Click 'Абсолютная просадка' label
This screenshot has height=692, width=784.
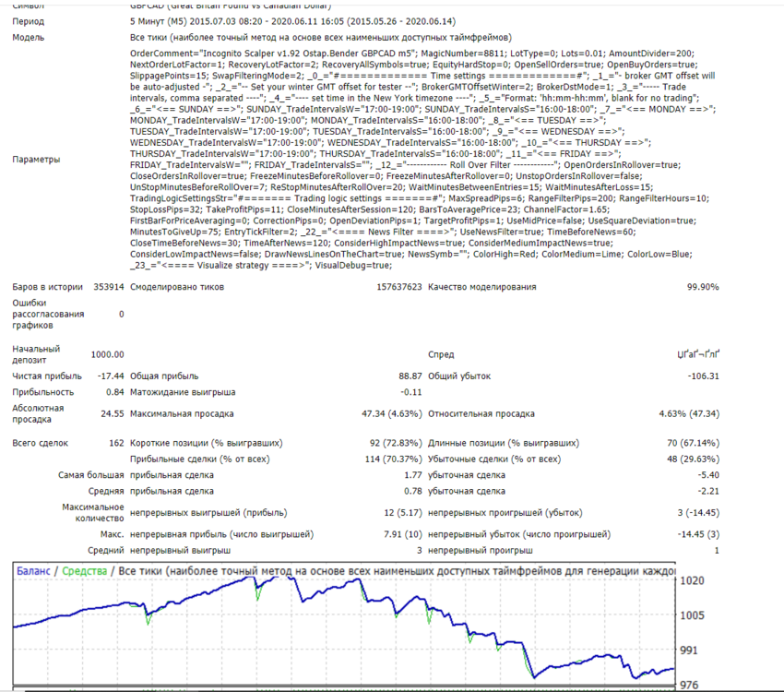(x=38, y=413)
